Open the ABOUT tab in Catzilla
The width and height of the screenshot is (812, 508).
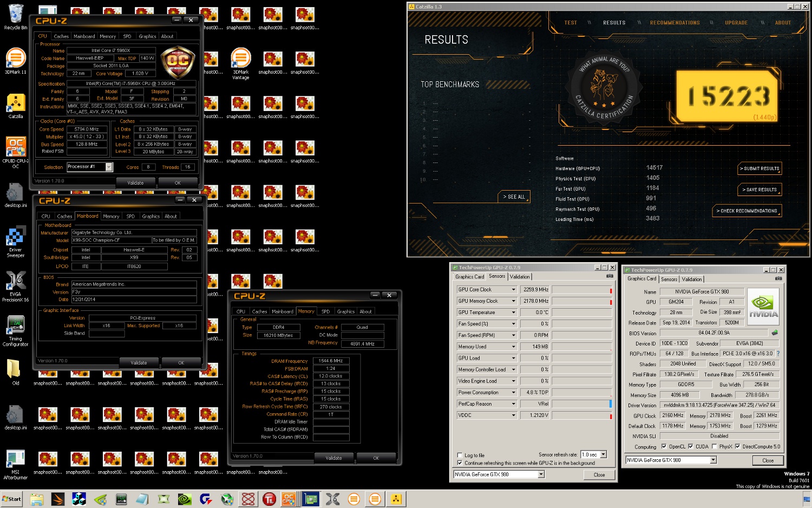click(x=783, y=23)
